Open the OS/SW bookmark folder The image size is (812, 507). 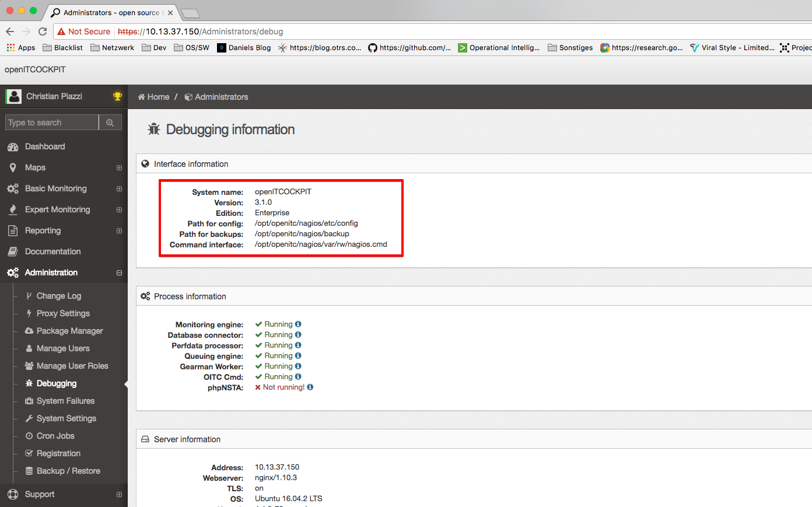click(x=192, y=48)
